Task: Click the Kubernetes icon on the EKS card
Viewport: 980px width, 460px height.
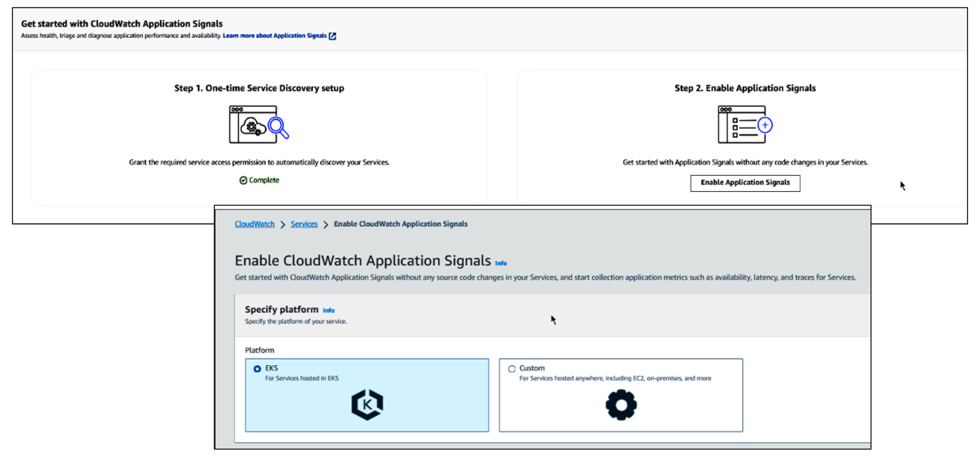Action: pos(367,404)
